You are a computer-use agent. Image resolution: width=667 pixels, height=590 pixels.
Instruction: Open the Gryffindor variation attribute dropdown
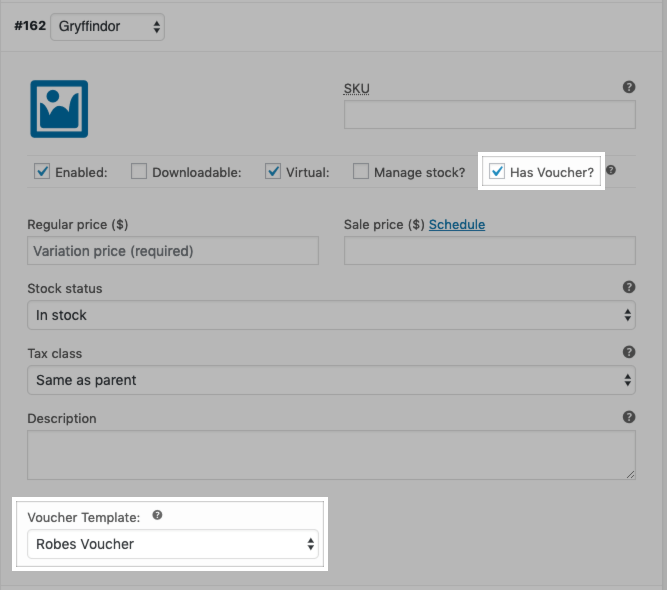108,27
